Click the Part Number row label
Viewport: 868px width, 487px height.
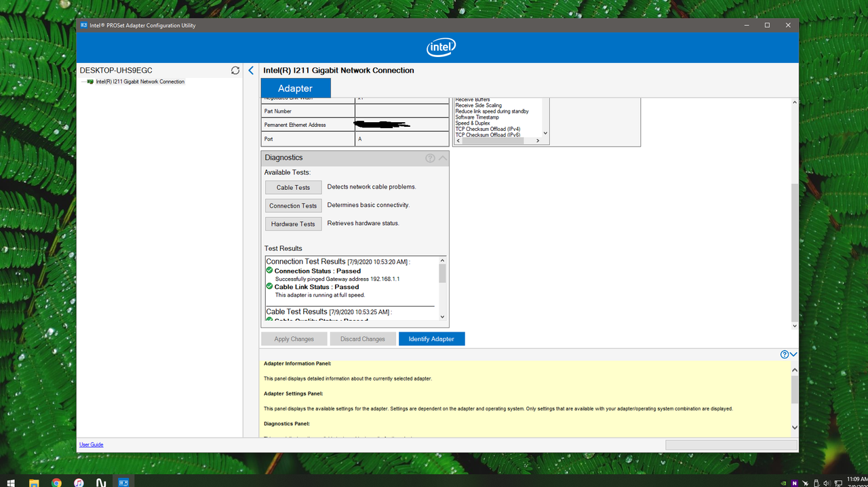(x=278, y=111)
